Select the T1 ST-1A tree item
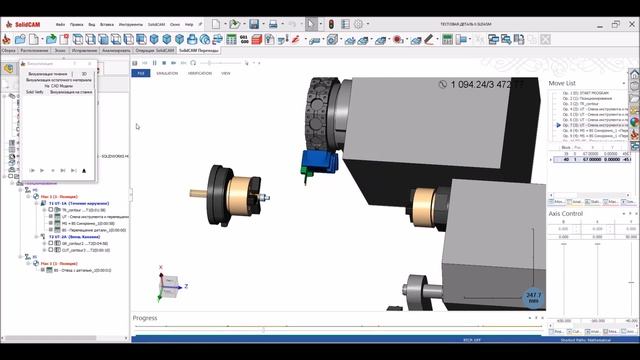 (79, 203)
